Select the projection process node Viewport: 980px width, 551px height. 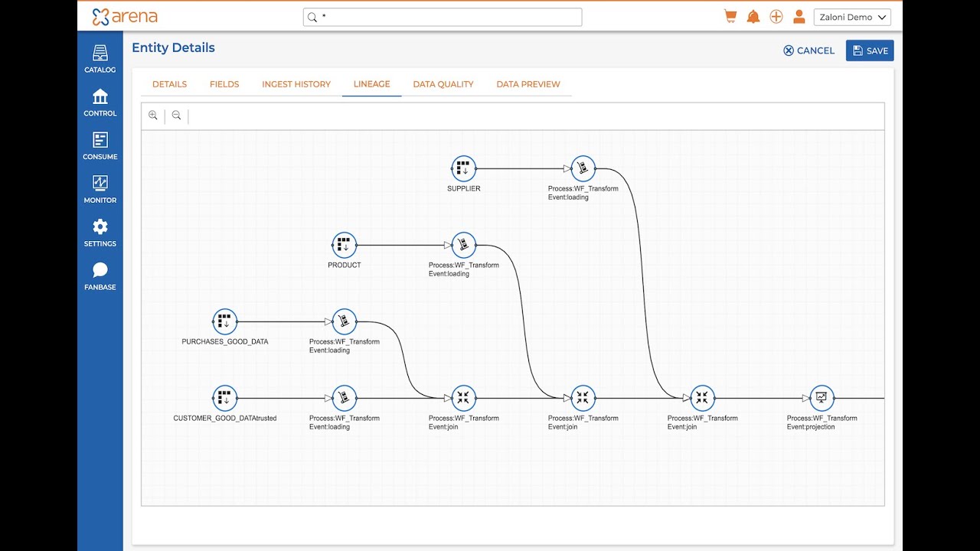(822, 398)
